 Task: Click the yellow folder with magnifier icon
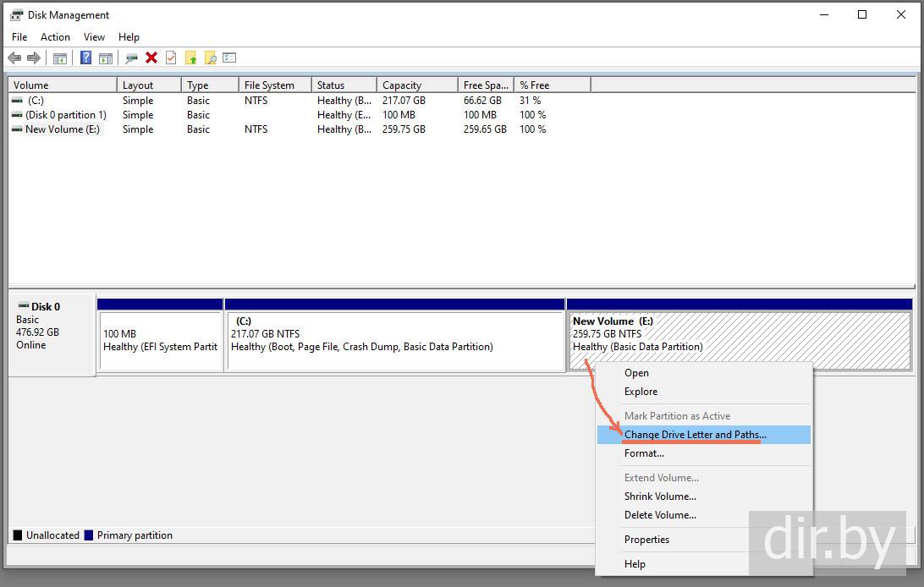coord(210,58)
